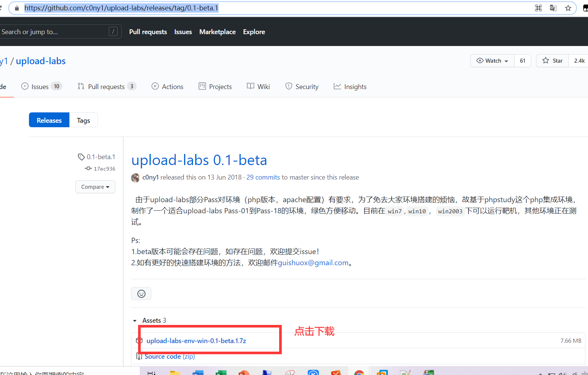Screen dimensions: 588x375
Task: Open PowerPoint from the taskbar
Action: click(x=244, y=372)
